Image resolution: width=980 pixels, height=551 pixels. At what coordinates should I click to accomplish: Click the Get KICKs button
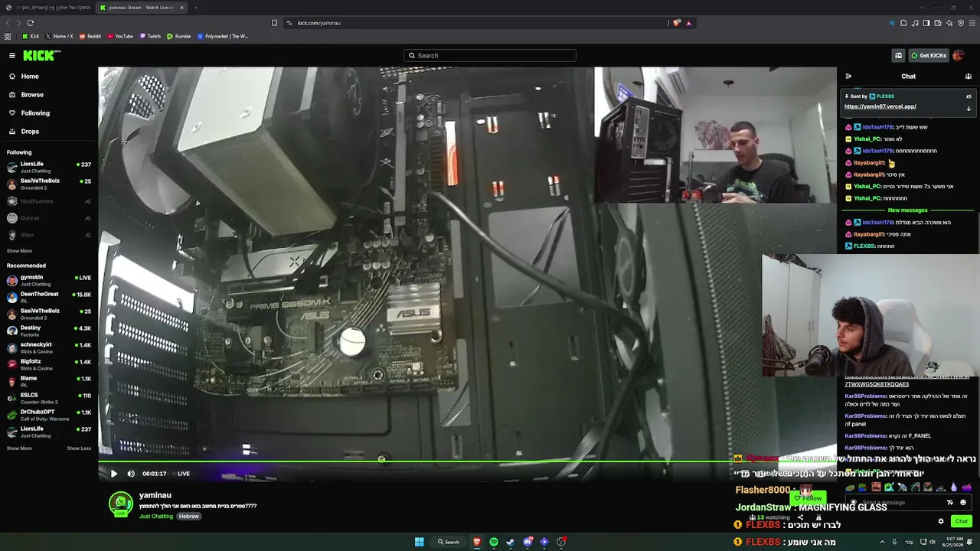coord(928,55)
